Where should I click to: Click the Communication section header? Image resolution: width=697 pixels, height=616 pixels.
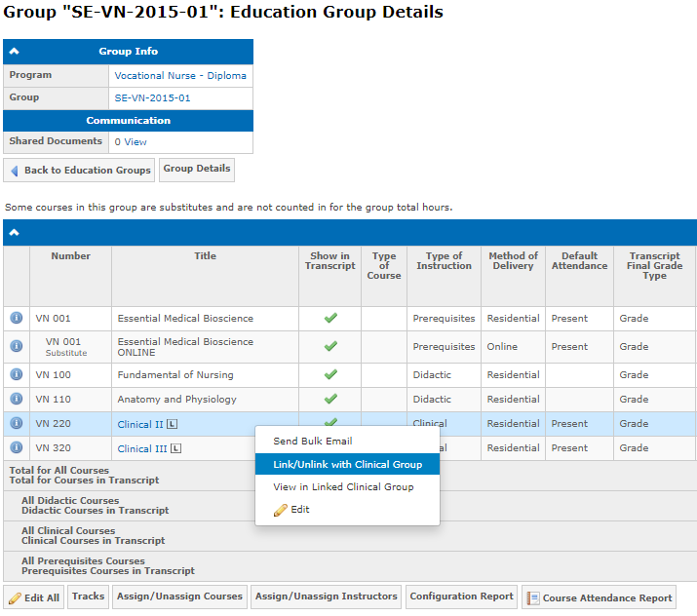coord(128,121)
